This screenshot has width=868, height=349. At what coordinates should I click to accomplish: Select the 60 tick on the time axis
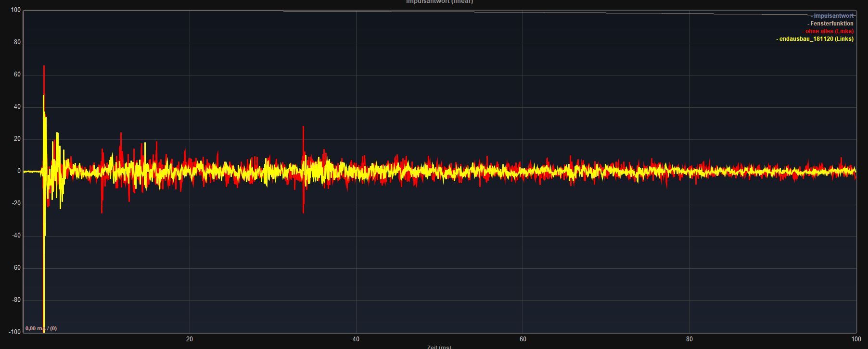(523, 339)
